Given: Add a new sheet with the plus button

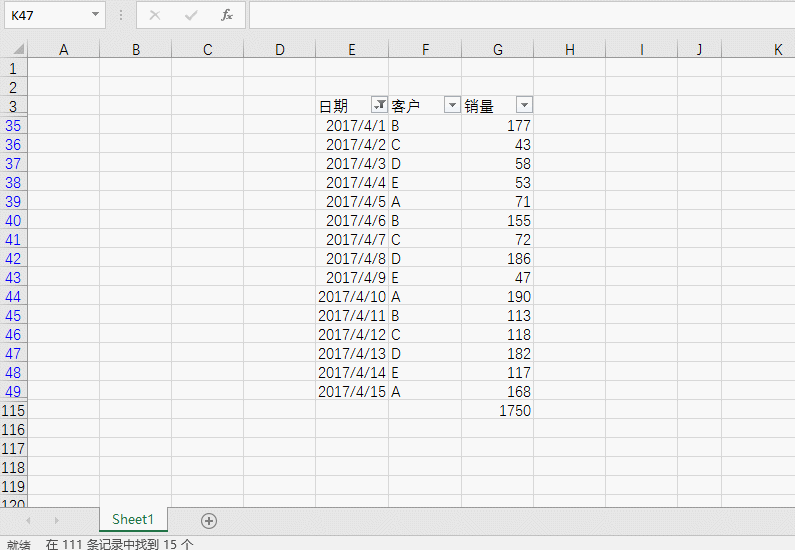Looking at the screenshot, I should tap(209, 521).
